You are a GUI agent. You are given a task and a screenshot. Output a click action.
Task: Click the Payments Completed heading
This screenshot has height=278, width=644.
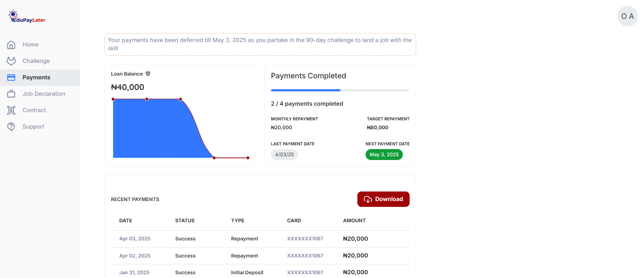click(309, 76)
